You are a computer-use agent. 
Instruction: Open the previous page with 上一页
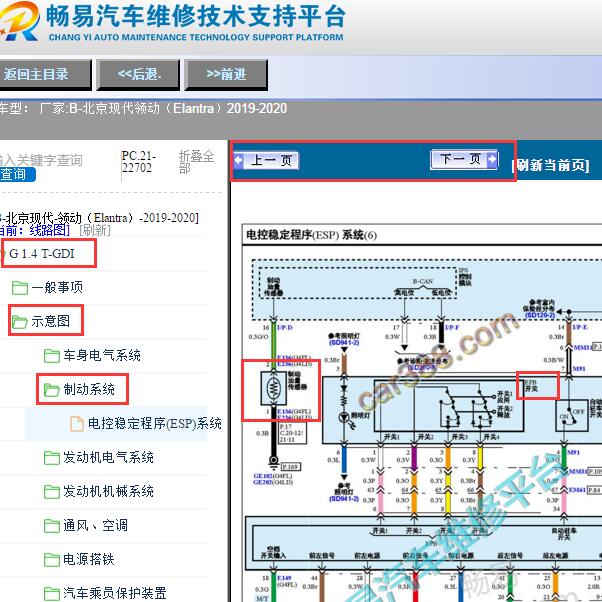tap(266, 160)
